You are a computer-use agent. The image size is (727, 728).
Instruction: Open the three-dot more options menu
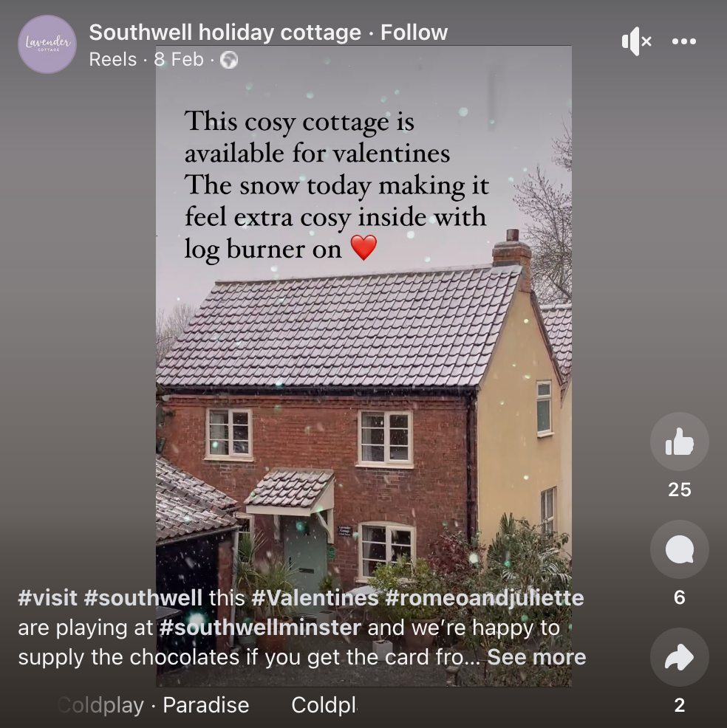[684, 41]
